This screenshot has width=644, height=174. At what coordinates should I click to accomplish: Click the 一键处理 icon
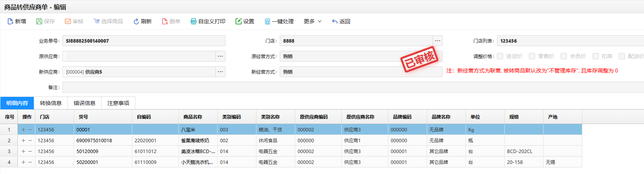point(267,21)
